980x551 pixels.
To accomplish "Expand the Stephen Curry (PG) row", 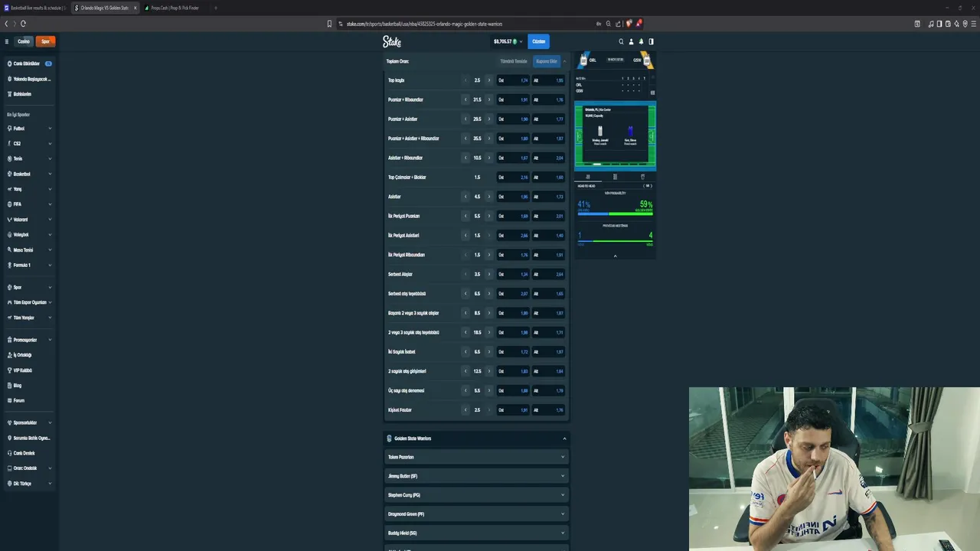I will 476,495.
